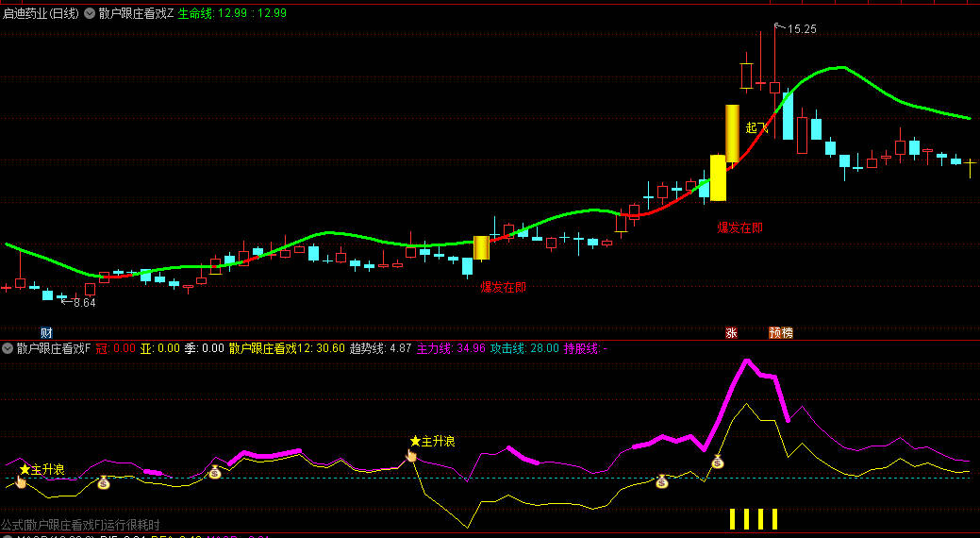The image size is (980, 538).
Task: Click the 攻击线: 28.00 readout
Action: [x=524, y=348]
